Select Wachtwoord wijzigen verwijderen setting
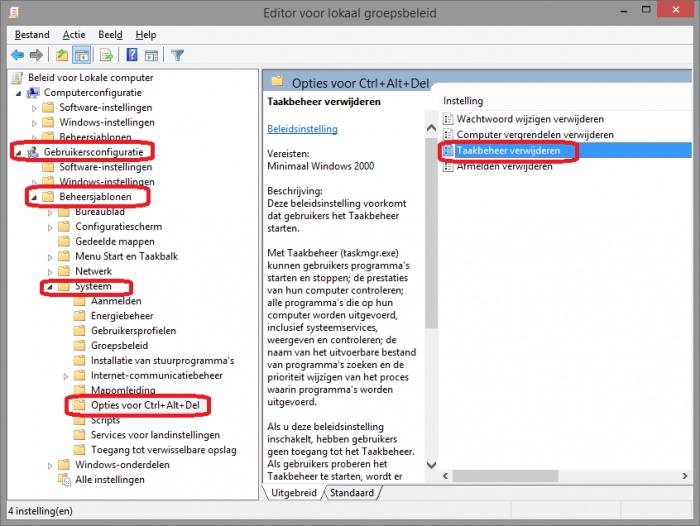Viewport: 700px width, 526px height. [530, 119]
